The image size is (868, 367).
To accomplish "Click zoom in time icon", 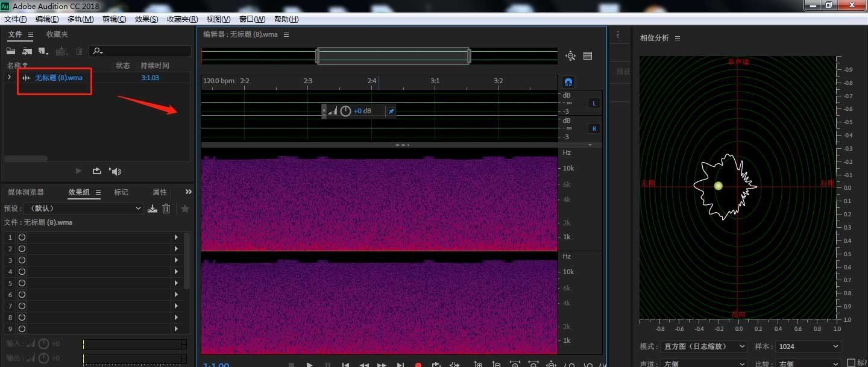I will click(x=515, y=364).
